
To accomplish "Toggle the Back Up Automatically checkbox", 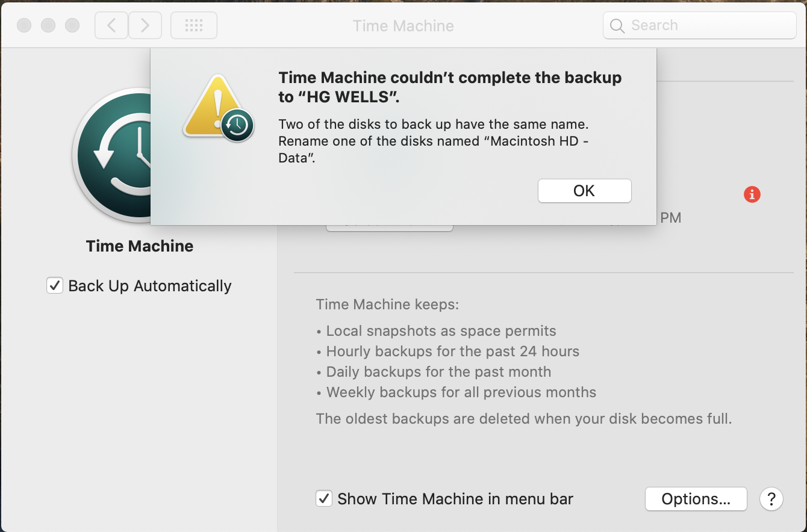I will [x=55, y=285].
